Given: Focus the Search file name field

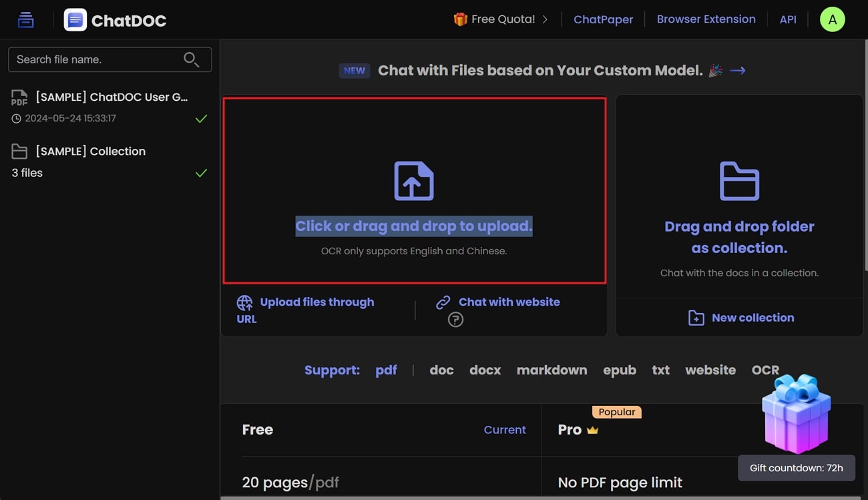Looking at the screenshot, I should 110,59.
